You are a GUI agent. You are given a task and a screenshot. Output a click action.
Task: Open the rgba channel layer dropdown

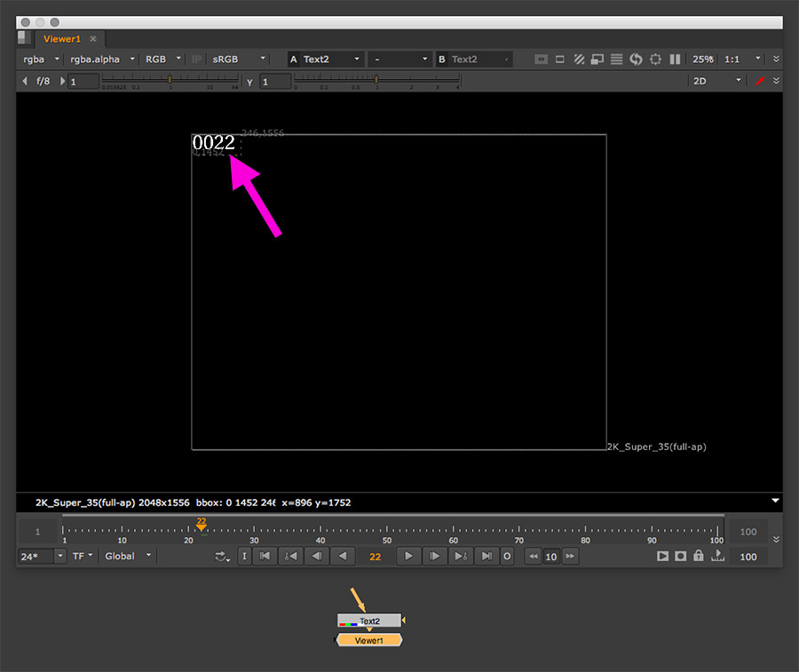(40, 59)
